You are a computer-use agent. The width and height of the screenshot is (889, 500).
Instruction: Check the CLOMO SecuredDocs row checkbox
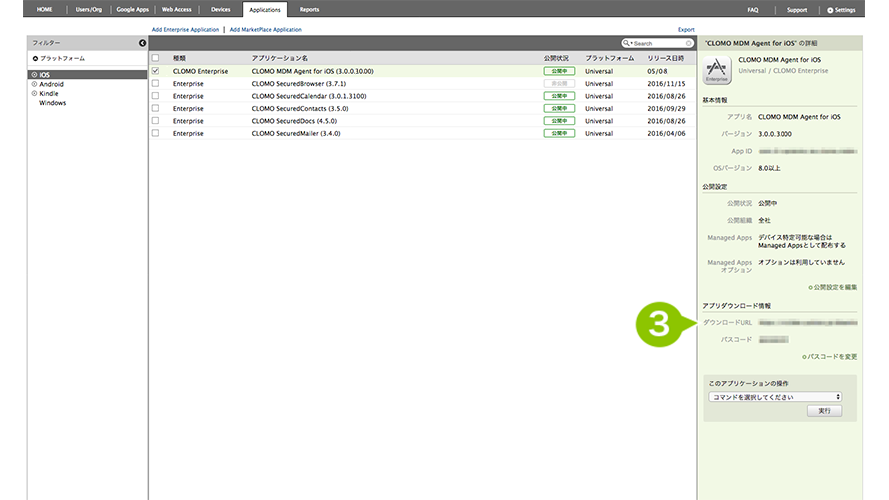(x=155, y=121)
